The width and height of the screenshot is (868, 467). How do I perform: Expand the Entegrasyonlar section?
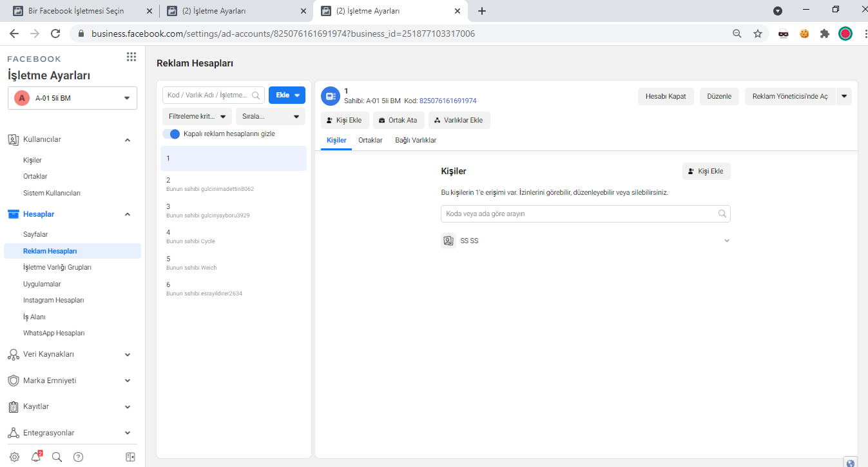pyautogui.click(x=128, y=433)
